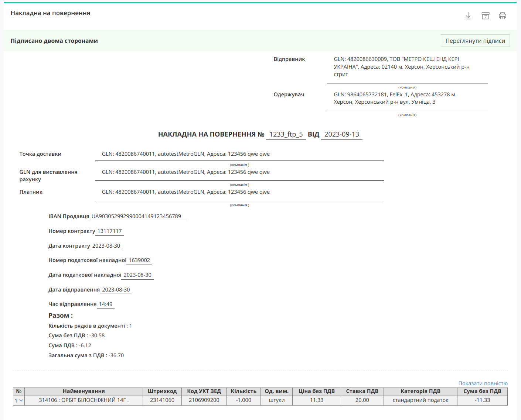Click quantity cell -1.000
Image resolution: width=521 pixels, height=420 pixels.
tap(244, 400)
